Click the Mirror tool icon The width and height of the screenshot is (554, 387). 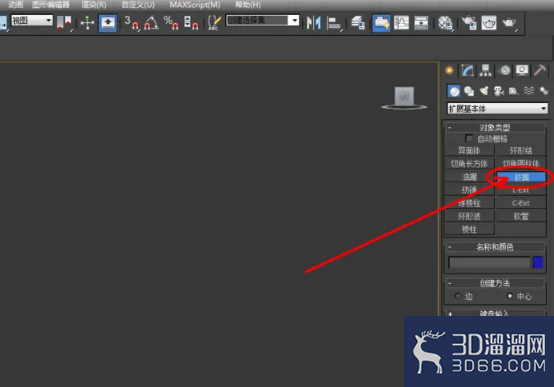313,23
